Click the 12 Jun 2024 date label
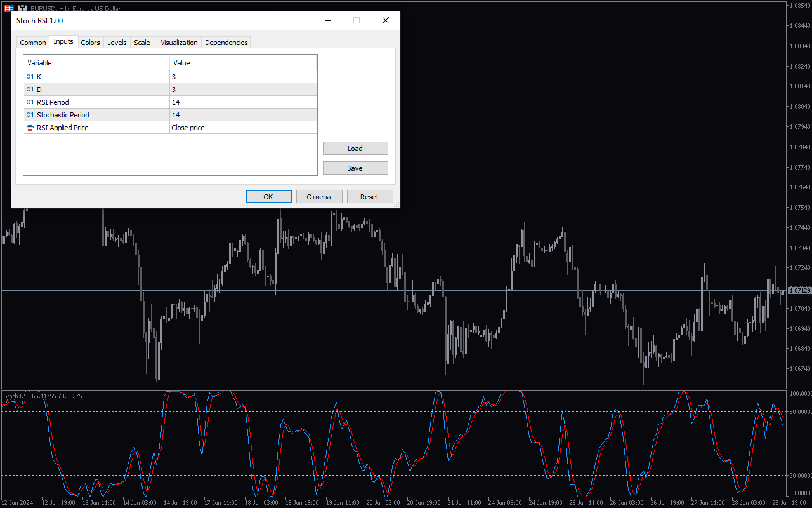This screenshot has height=508, width=812. tap(17, 503)
